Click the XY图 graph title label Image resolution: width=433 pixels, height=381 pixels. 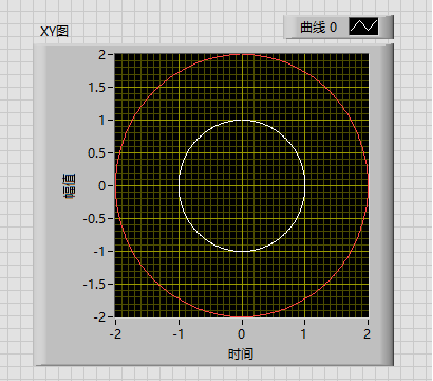click(x=54, y=31)
